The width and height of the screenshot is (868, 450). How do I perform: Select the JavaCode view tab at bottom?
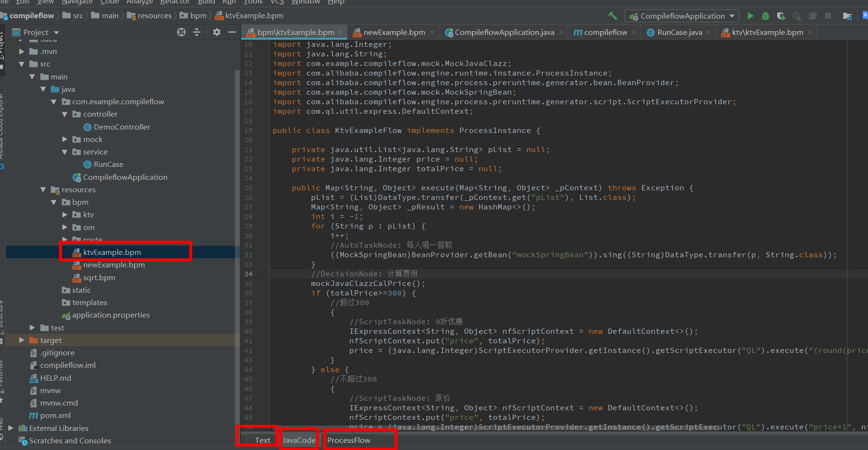point(299,440)
